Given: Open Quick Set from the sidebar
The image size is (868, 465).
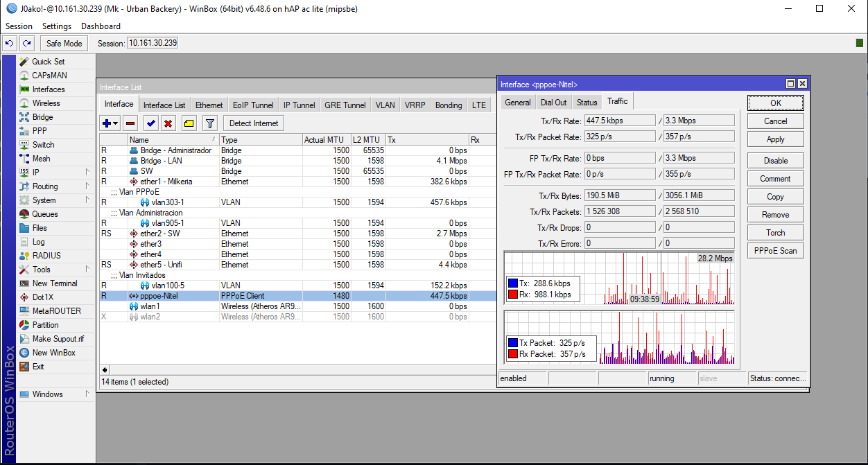Looking at the screenshot, I should tap(48, 62).
